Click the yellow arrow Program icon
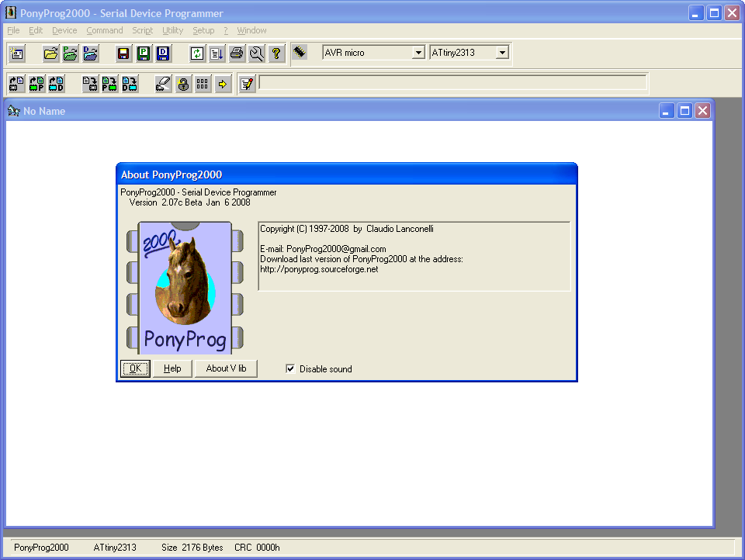Image resolution: width=745 pixels, height=560 pixels. [x=223, y=84]
